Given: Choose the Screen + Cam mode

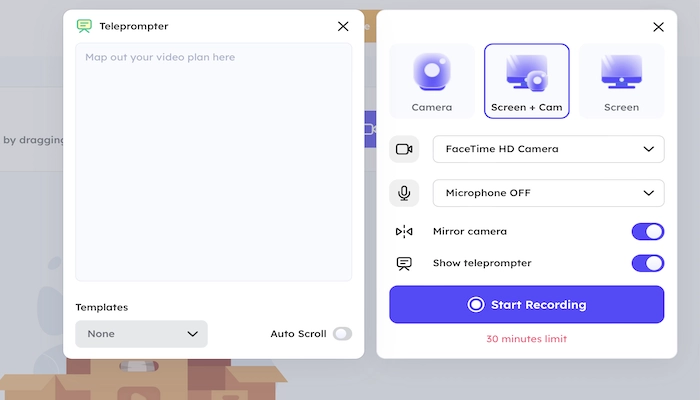Looking at the screenshot, I should pos(527,81).
